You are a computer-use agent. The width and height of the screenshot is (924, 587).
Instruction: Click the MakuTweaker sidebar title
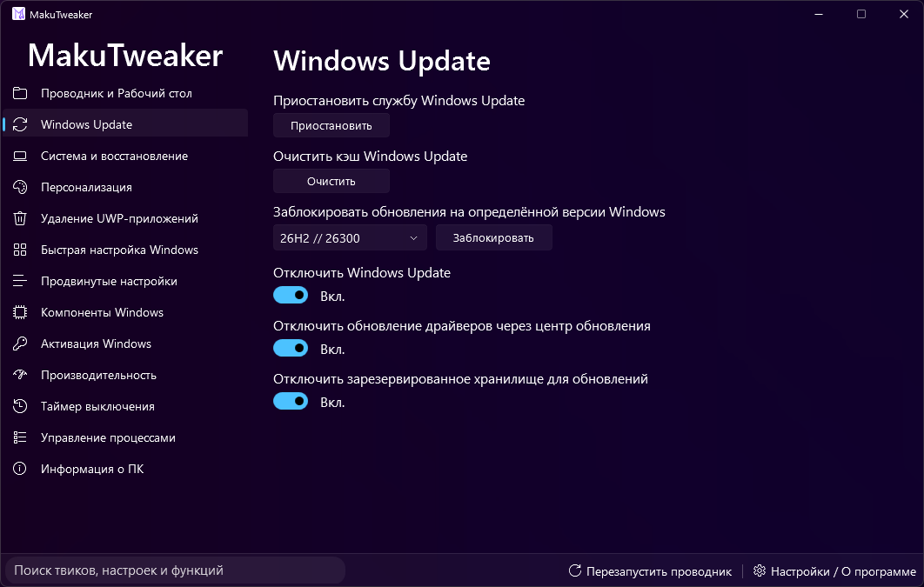coord(125,56)
